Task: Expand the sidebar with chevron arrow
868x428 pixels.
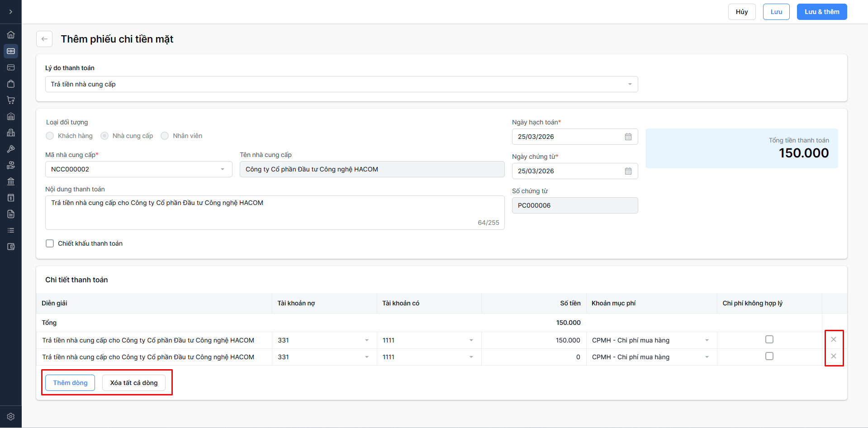Action: [11, 12]
